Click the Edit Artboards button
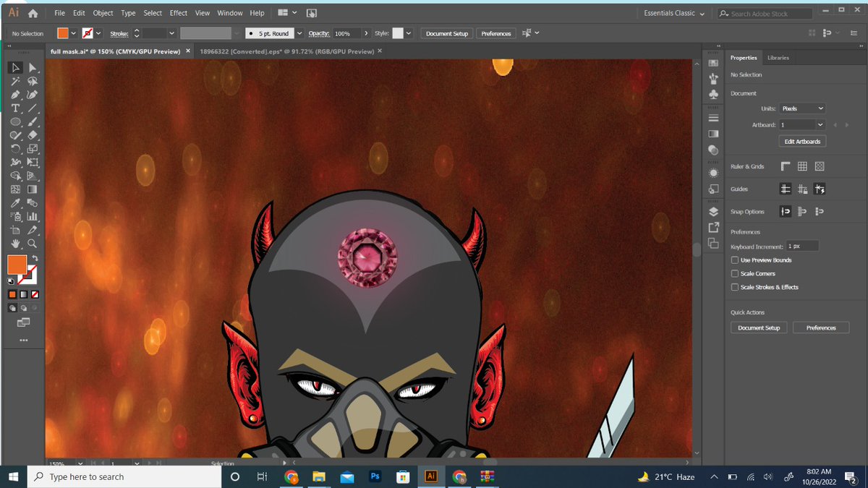 pos(802,142)
